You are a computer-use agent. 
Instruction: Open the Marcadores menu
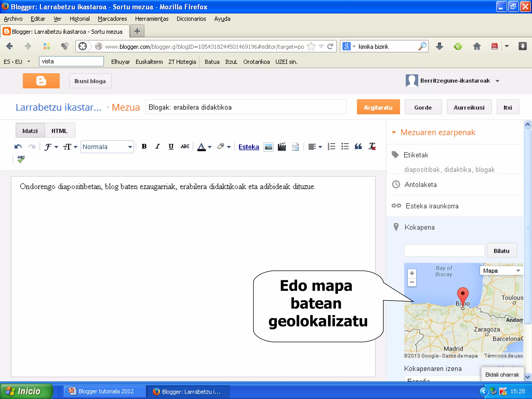click(x=112, y=19)
